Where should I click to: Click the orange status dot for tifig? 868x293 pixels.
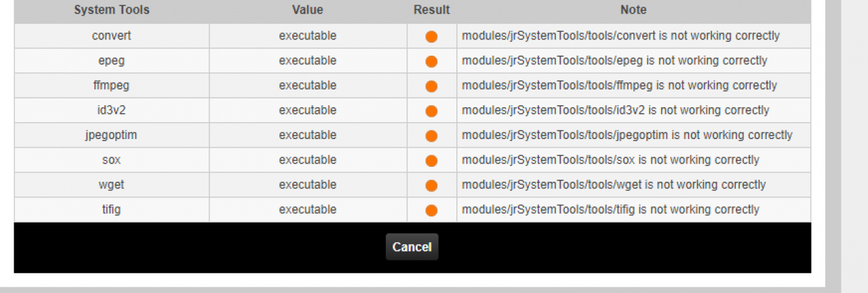[431, 210]
